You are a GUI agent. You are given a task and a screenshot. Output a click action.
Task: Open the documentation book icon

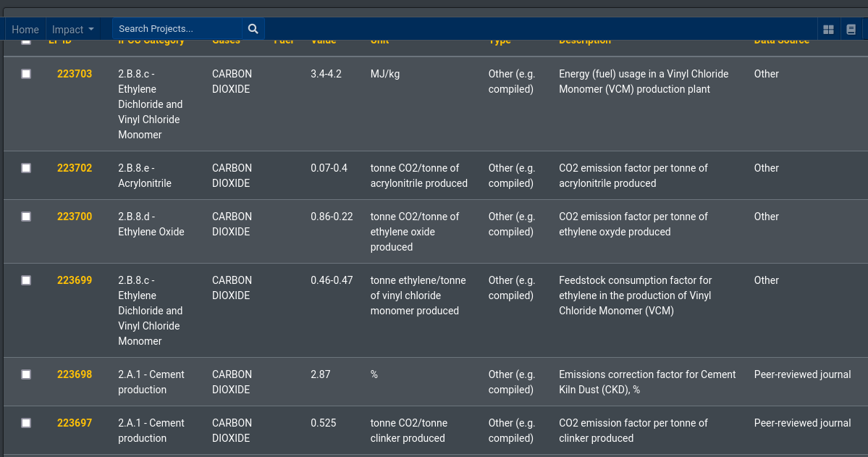(851, 28)
